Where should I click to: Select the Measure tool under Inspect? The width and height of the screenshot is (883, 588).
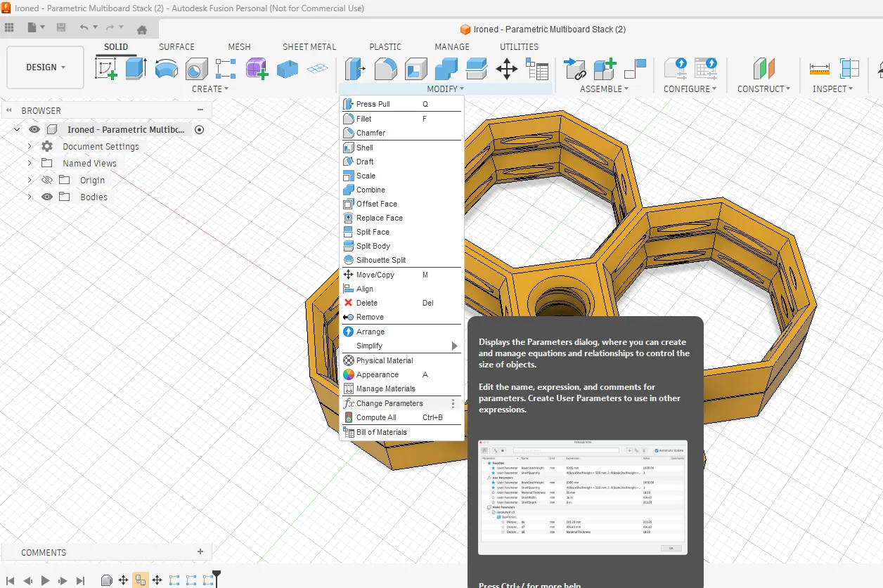819,69
